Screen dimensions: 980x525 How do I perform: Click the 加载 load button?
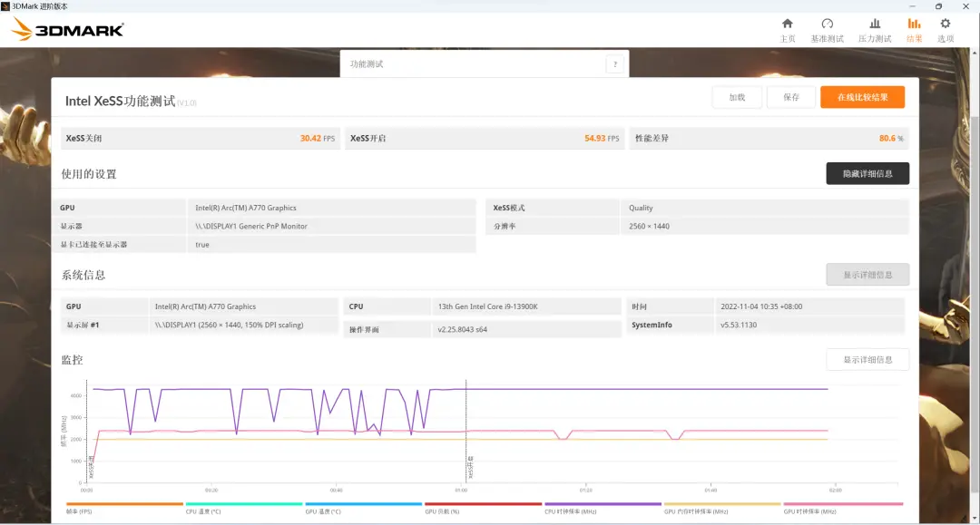tap(737, 97)
